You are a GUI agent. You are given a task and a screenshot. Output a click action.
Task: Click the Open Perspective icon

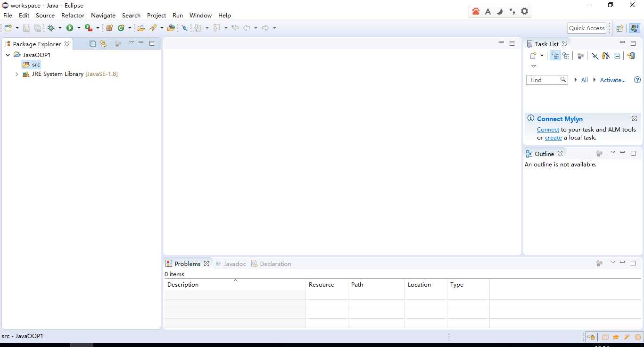pyautogui.click(x=620, y=28)
